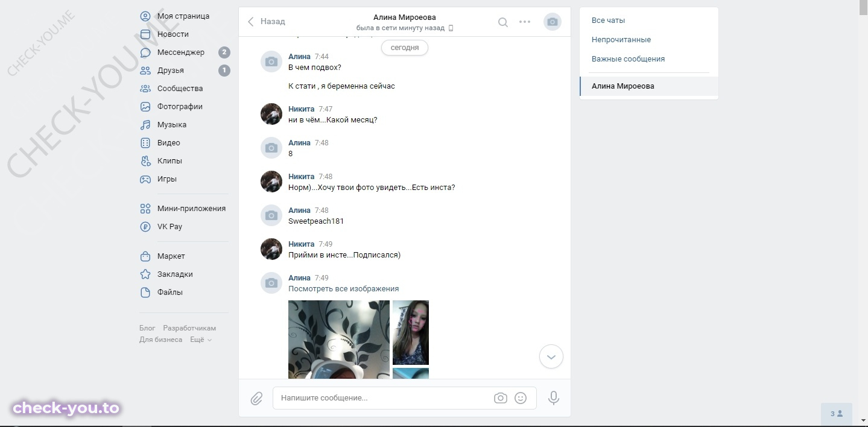Open Музыка music note icon
868x427 pixels.
click(145, 125)
